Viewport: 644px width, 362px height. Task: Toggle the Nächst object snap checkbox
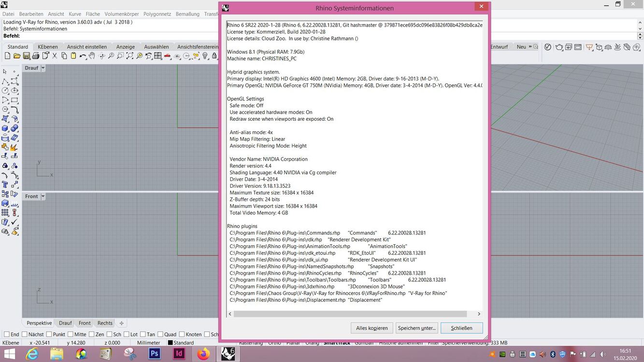pos(24,334)
